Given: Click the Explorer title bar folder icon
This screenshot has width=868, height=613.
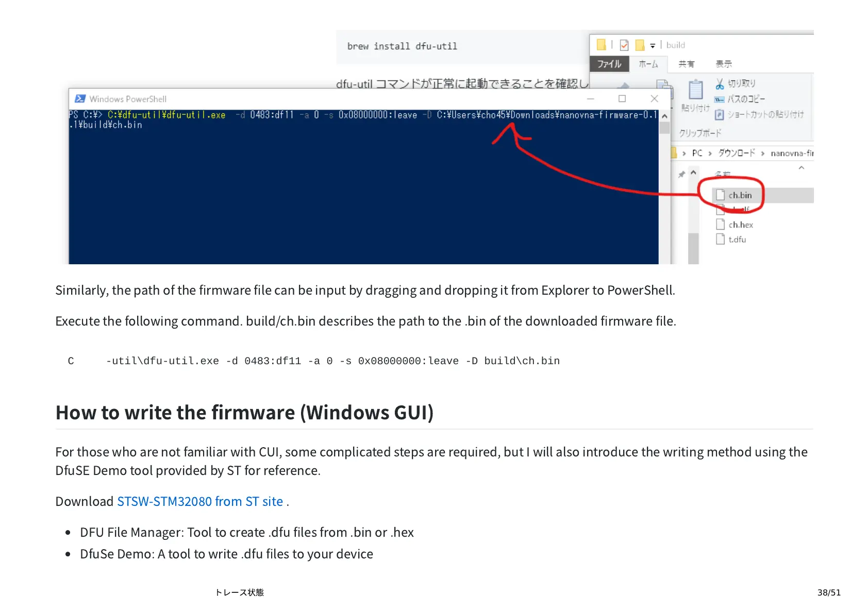Looking at the screenshot, I should 601,45.
